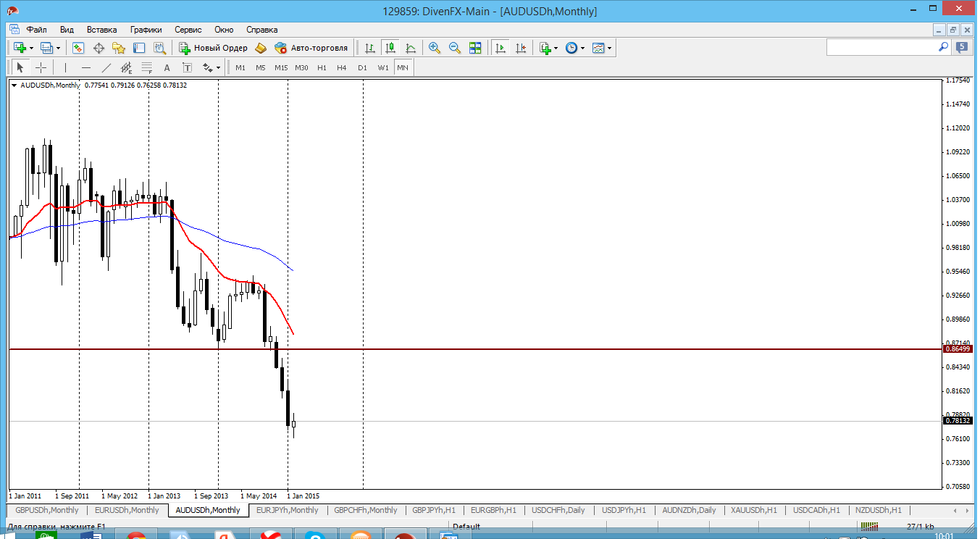Screen dimensions: 980x539
Task: Expand the Templates dropdown arrow
Action: click(610, 48)
